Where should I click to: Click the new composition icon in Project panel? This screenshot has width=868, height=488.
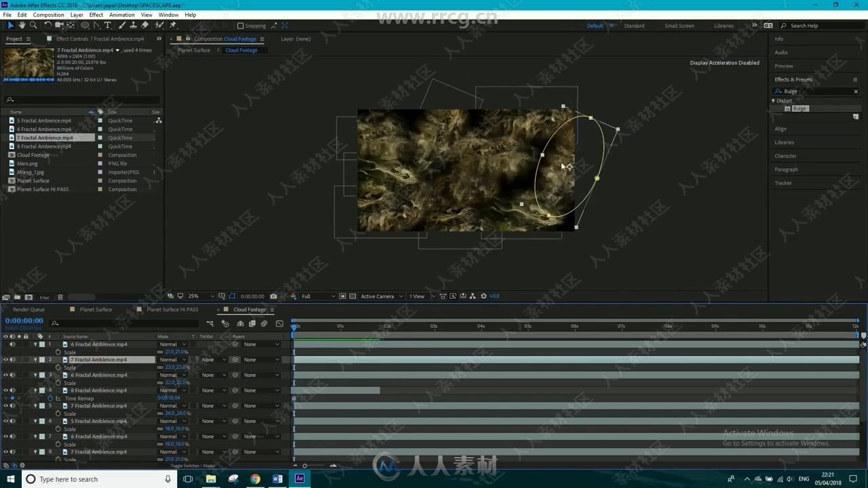(x=28, y=297)
